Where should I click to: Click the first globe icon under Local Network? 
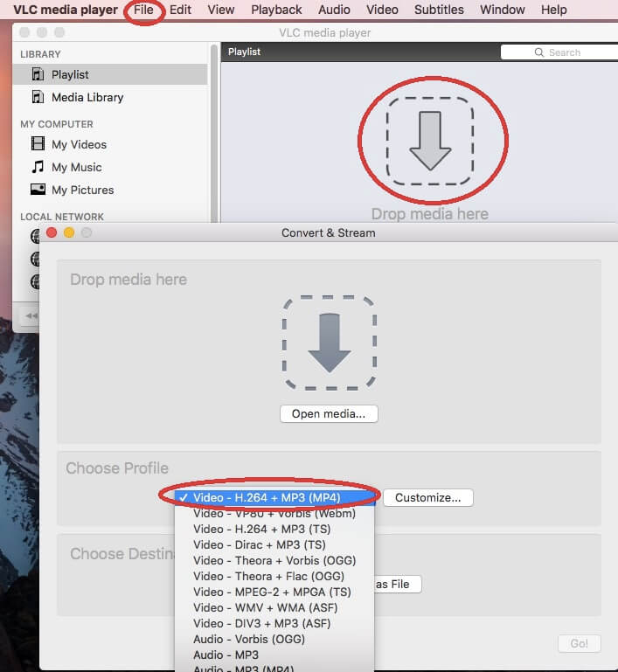[x=36, y=236]
